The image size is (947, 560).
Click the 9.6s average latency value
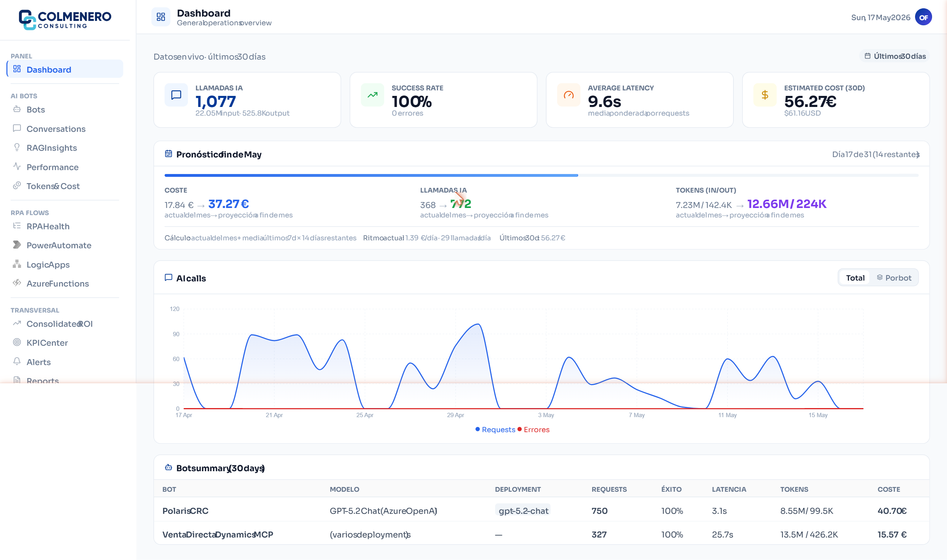point(604,101)
